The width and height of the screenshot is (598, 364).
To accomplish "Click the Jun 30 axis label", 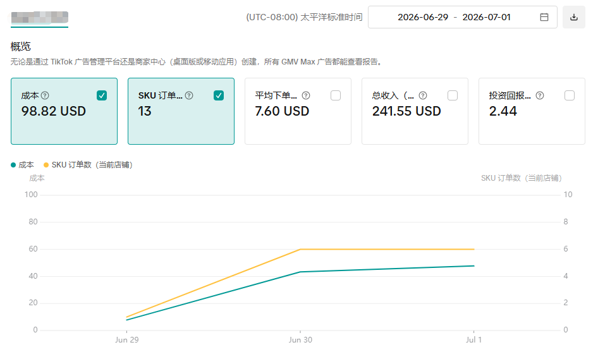I will point(300,339).
